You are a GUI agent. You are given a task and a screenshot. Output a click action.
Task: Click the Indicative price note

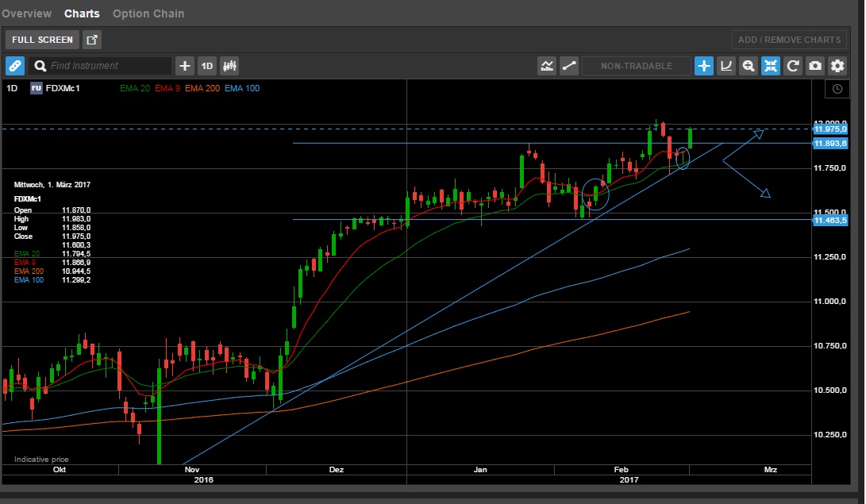[41, 460]
